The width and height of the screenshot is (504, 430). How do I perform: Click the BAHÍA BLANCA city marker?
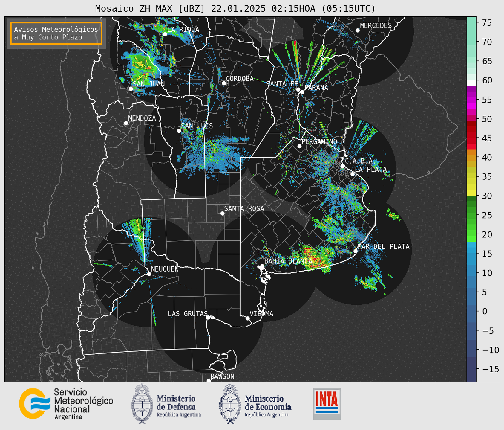[x=262, y=266]
